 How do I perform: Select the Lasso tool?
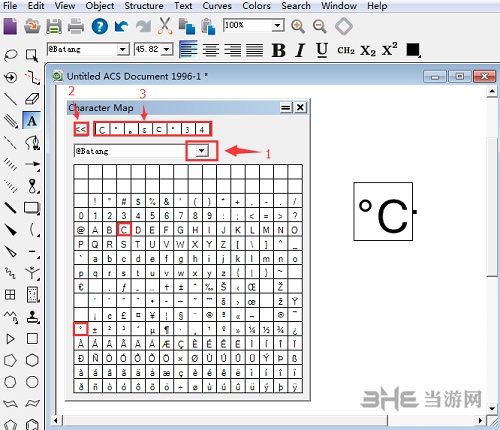click(x=10, y=55)
